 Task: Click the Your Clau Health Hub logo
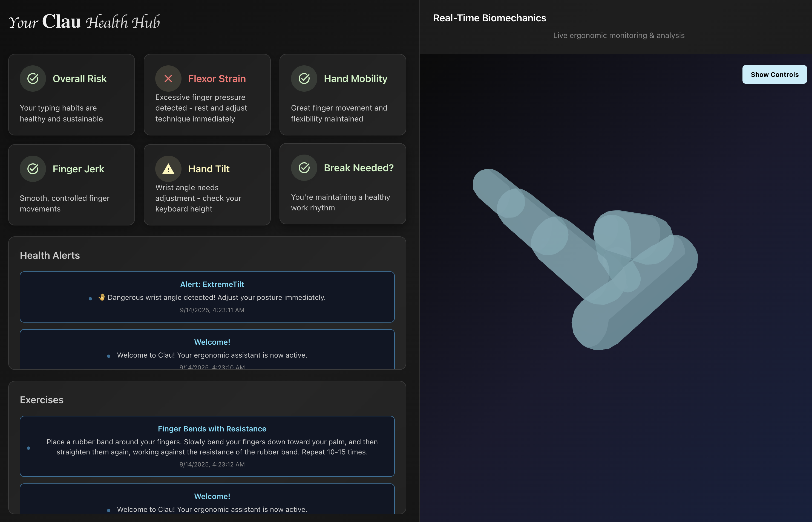84,22
